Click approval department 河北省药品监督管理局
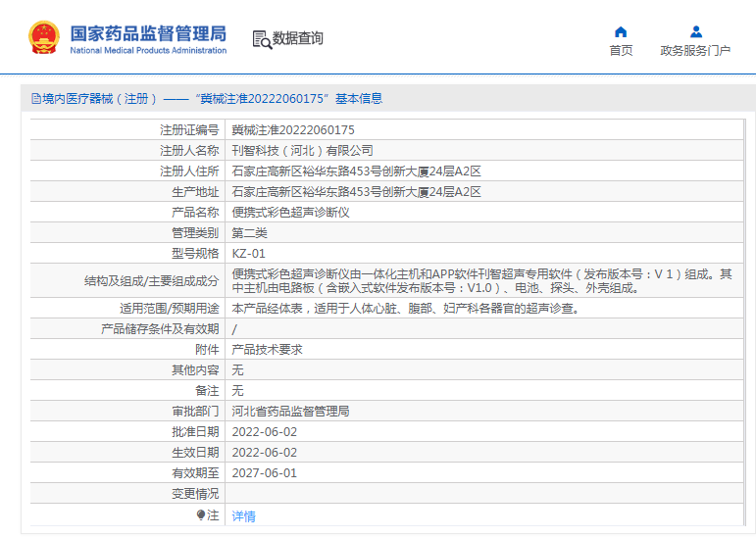This screenshot has width=756, height=538. pyautogui.click(x=290, y=412)
